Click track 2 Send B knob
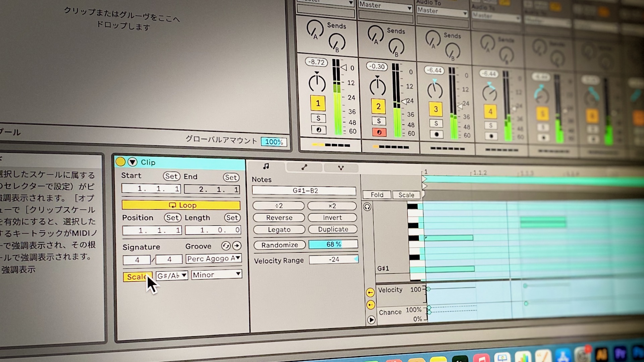Image resolution: width=644 pixels, height=362 pixels. [396, 47]
